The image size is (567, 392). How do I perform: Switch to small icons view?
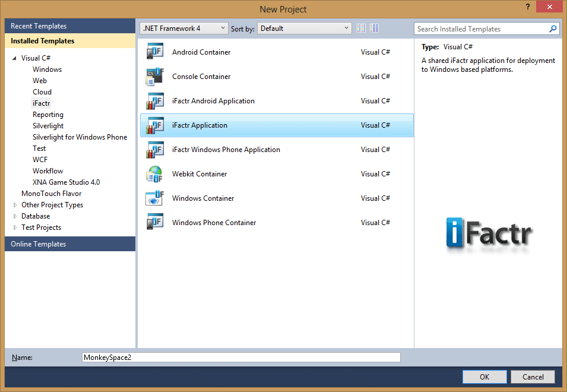click(x=361, y=28)
